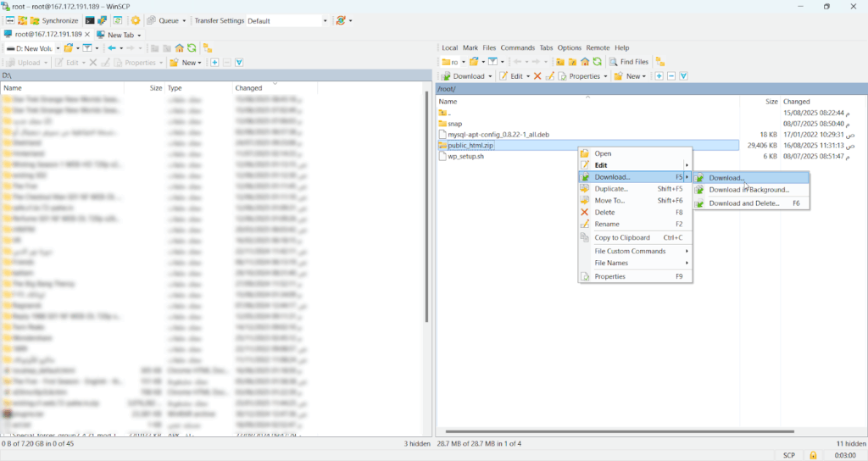Viewport: 868px width, 461px height.
Task: Select Download and Delete submenu option
Action: pyautogui.click(x=743, y=203)
